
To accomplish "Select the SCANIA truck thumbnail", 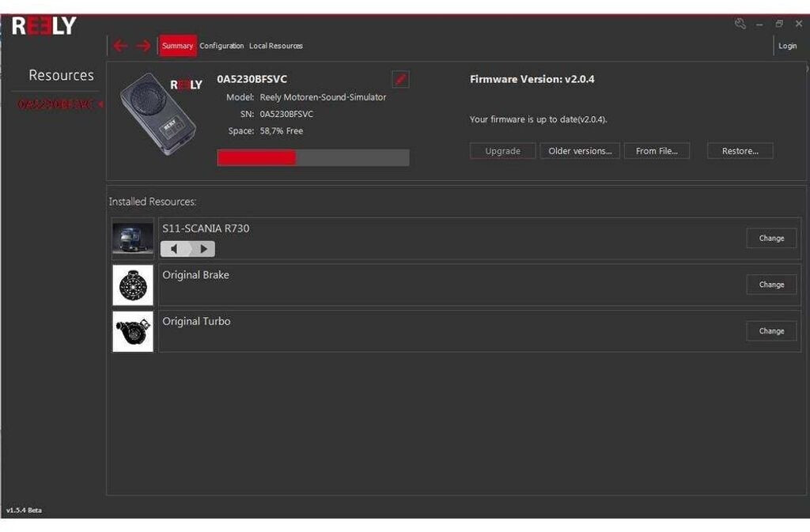I will [x=133, y=239].
